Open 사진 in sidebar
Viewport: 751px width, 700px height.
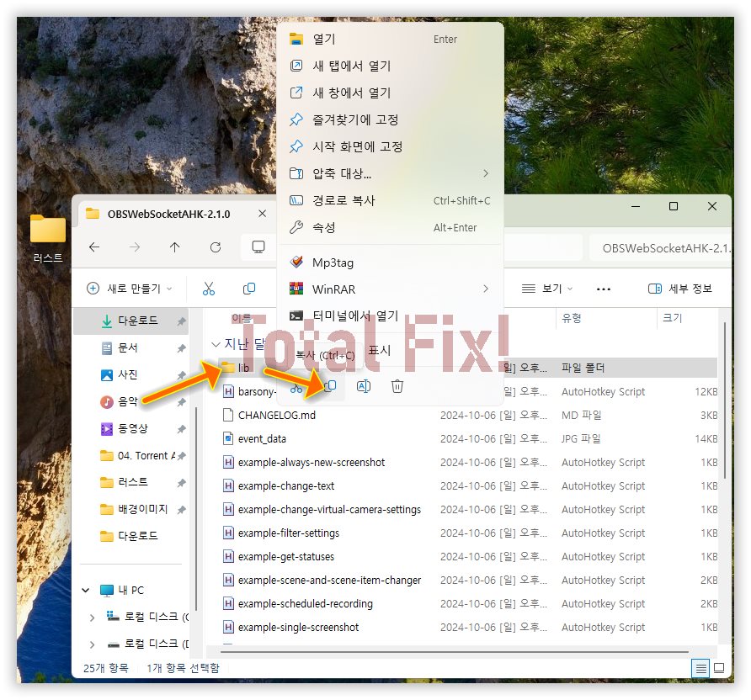(x=130, y=374)
